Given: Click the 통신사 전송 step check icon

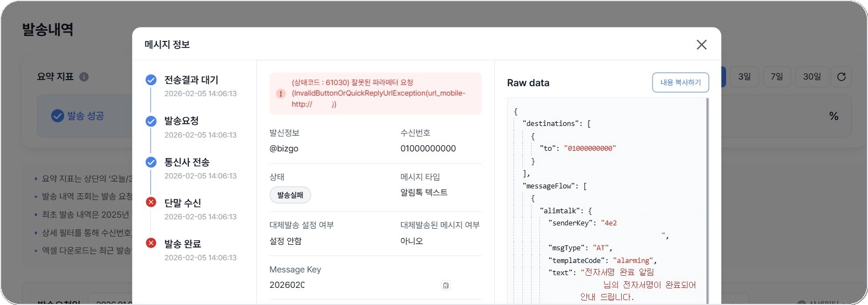Looking at the screenshot, I should click(151, 162).
